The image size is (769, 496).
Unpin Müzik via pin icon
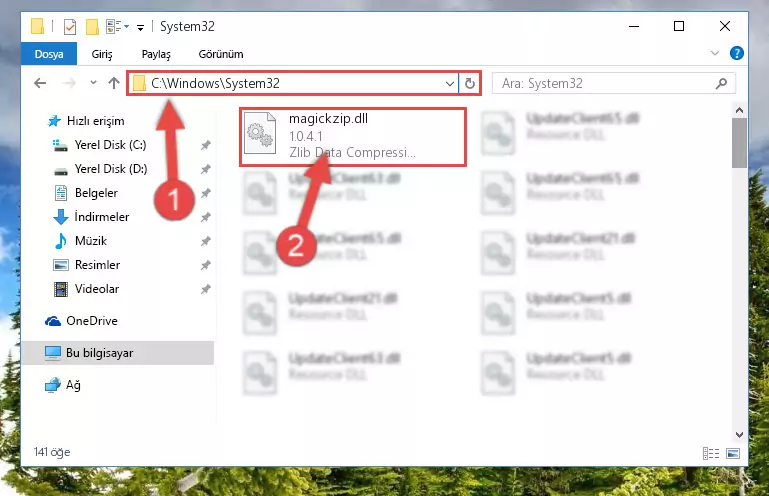click(x=205, y=241)
